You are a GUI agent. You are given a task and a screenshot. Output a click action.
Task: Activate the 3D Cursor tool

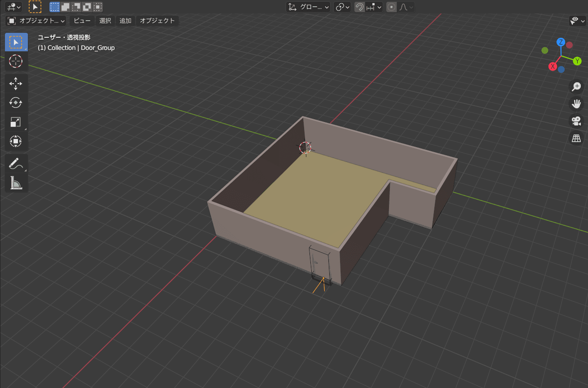[x=16, y=61]
